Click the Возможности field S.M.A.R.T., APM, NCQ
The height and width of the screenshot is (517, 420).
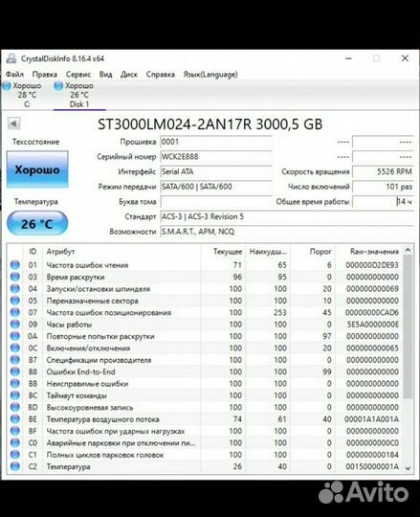[287, 232]
